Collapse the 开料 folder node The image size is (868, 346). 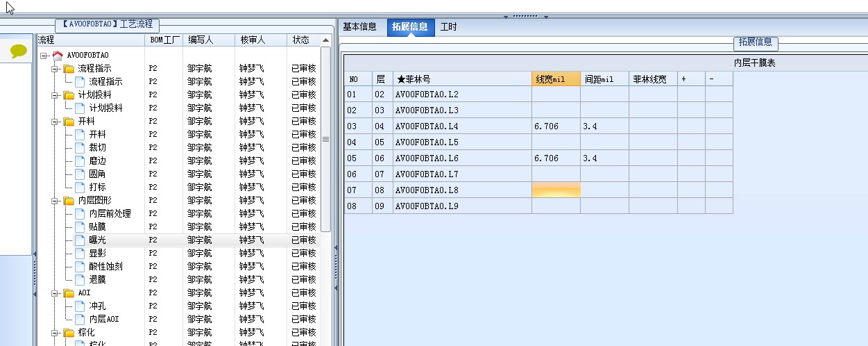click(x=55, y=121)
